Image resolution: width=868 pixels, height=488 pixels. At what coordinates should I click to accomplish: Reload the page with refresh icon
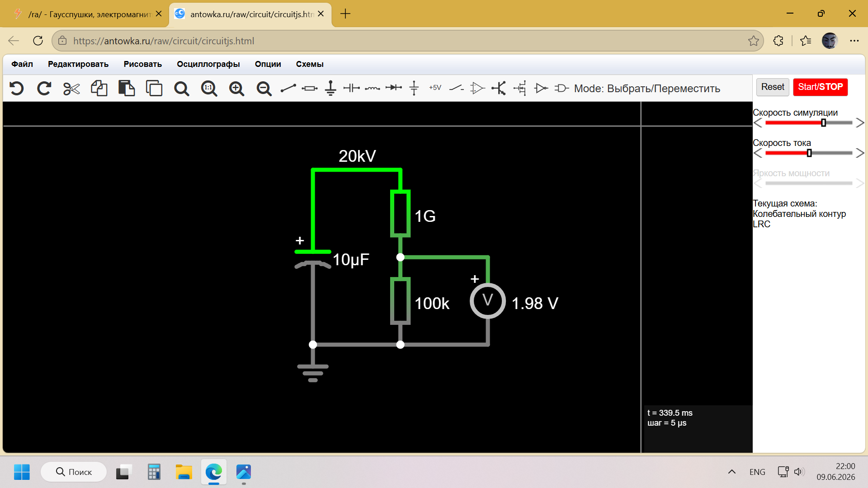click(38, 41)
